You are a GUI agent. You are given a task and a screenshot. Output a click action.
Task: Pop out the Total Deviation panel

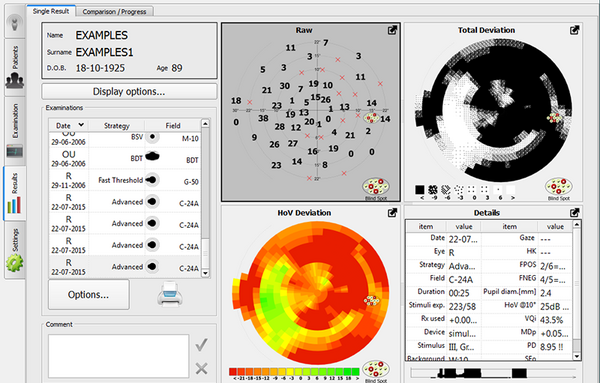[x=574, y=30]
